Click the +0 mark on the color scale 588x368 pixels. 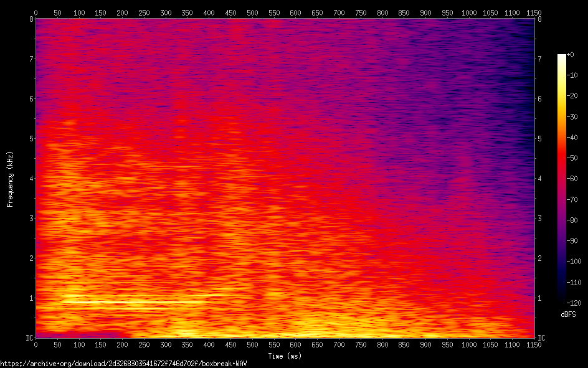[571, 55]
